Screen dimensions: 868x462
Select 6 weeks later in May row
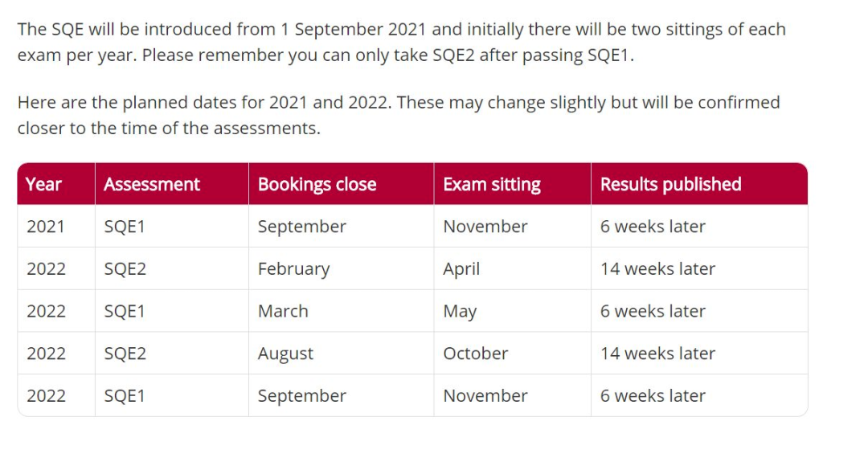(653, 311)
